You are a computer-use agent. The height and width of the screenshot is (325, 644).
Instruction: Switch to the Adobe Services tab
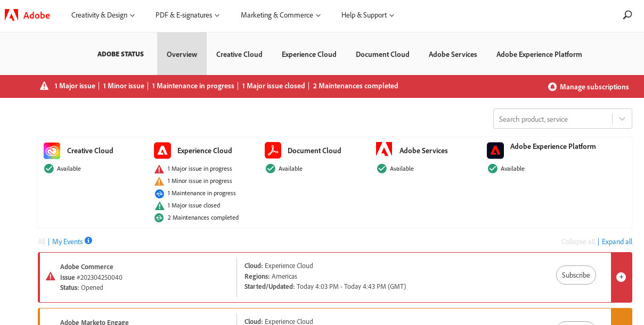pos(453,54)
